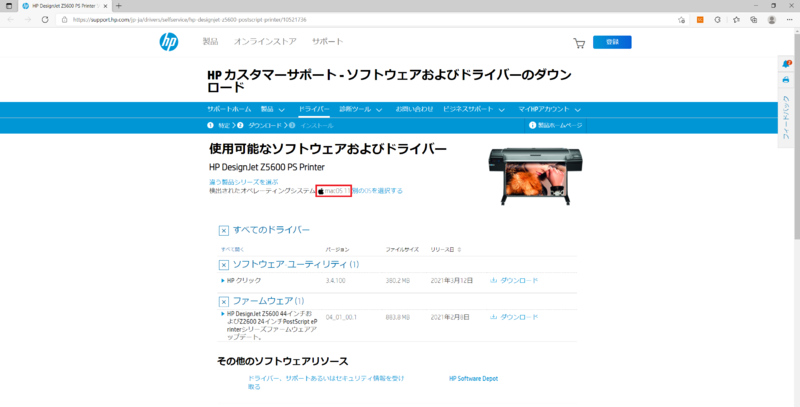
Task: Click the HP logo
Action: click(x=169, y=42)
